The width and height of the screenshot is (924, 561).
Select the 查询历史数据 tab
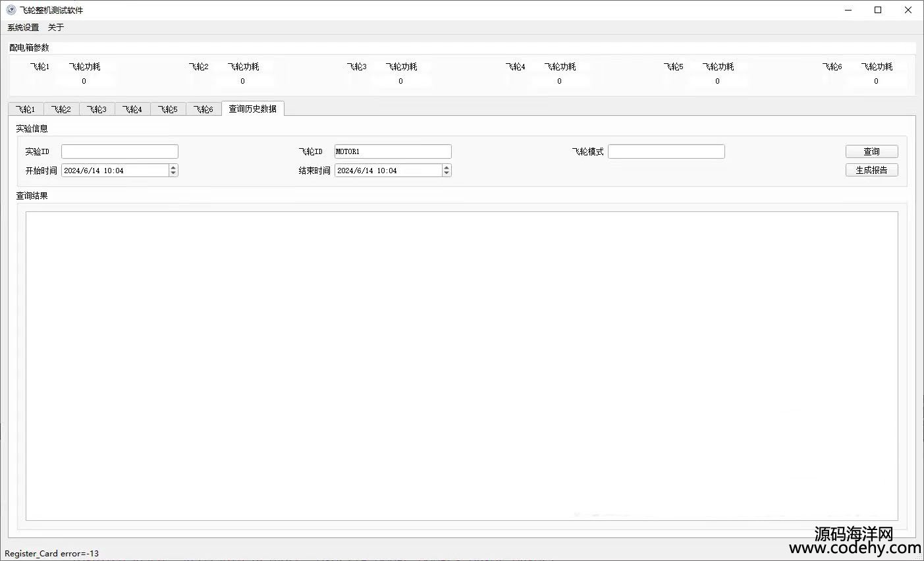tap(252, 109)
